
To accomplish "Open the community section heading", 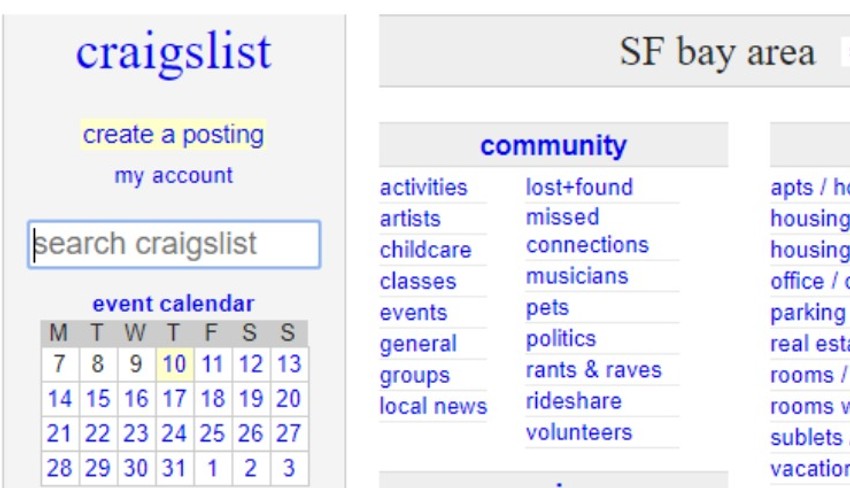I will (553, 146).
